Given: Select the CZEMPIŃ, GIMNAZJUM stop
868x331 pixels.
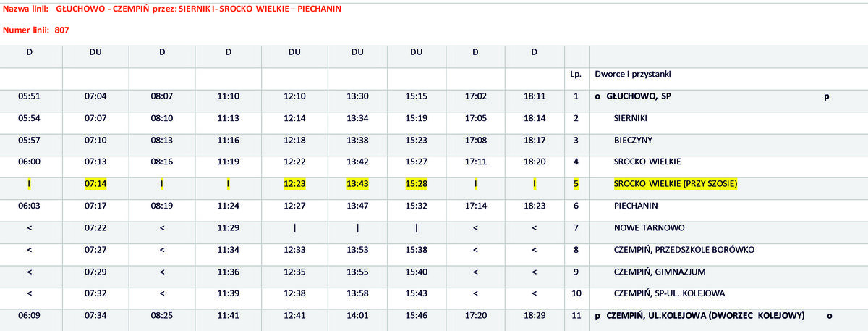Looking at the screenshot, I should coord(659,272).
